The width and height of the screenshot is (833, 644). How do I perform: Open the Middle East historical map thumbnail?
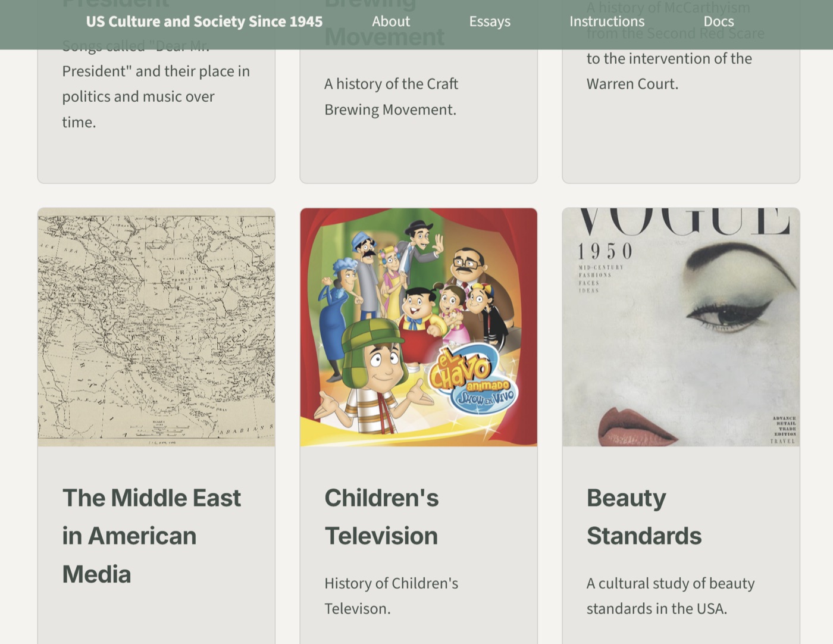[x=156, y=327]
